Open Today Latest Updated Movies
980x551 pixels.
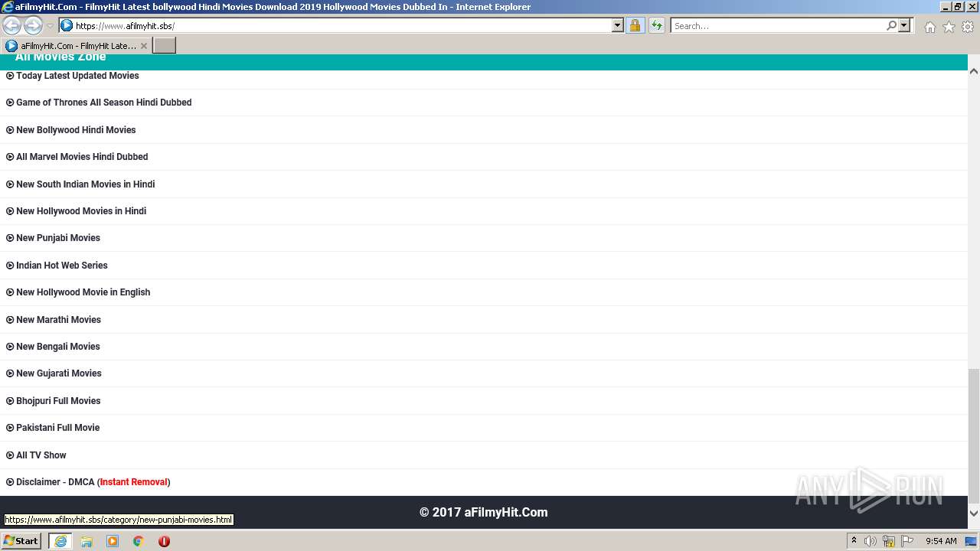coord(77,76)
